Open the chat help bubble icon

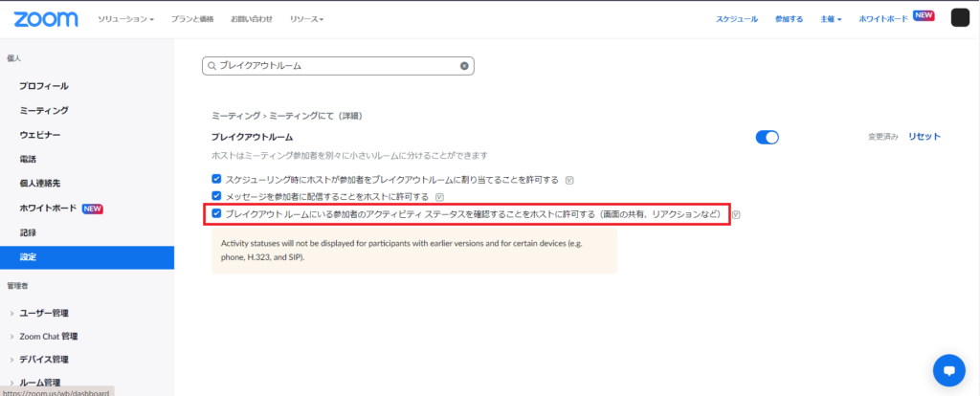[x=948, y=369]
